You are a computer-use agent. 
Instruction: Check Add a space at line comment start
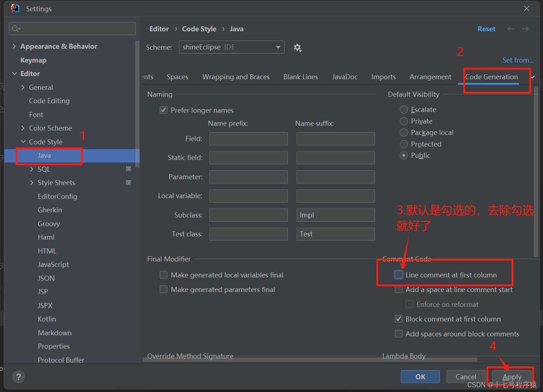[399, 290]
